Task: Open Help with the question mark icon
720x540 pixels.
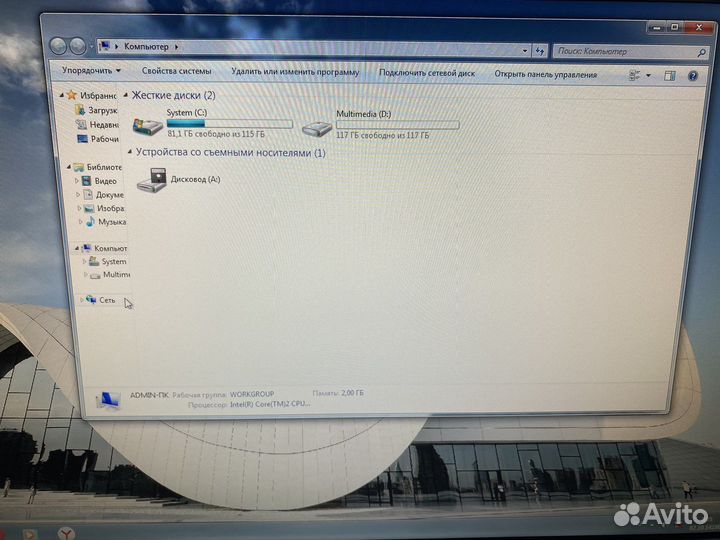Action: pos(693,76)
